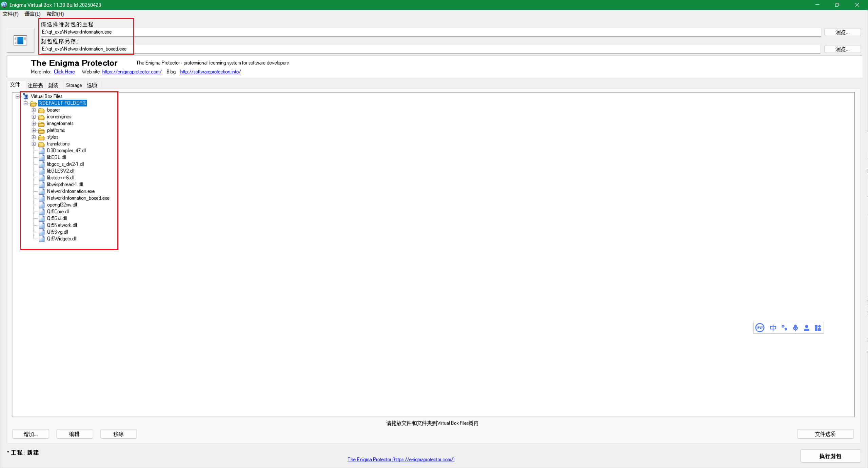Click the iFLY input method logo icon
This screenshot has width=868, height=468.
coord(760,328)
